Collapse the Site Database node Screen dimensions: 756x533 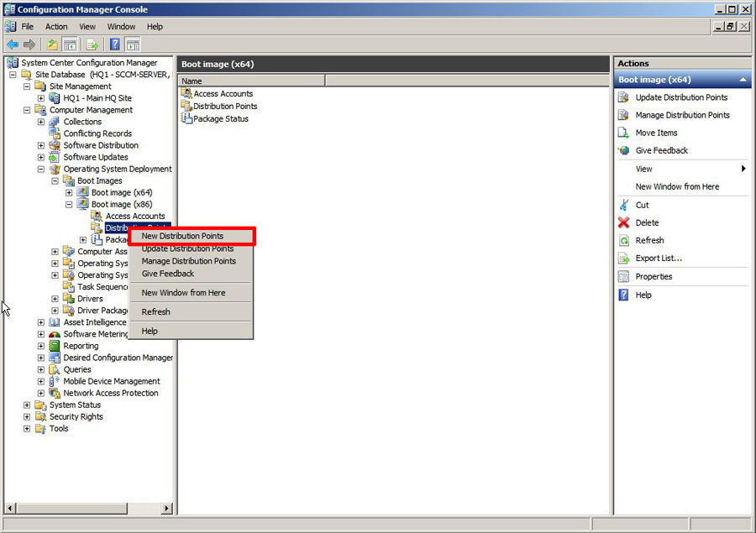pos(13,75)
